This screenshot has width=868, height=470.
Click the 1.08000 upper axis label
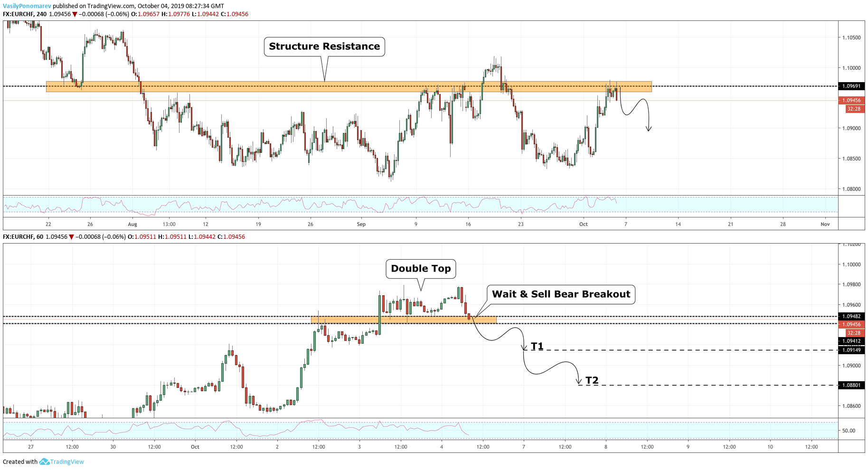(x=851, y=189)
